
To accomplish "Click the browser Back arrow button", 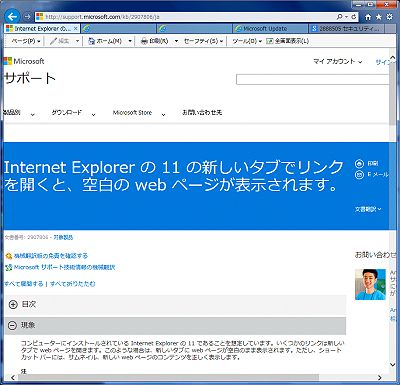I will coord(12,16).
